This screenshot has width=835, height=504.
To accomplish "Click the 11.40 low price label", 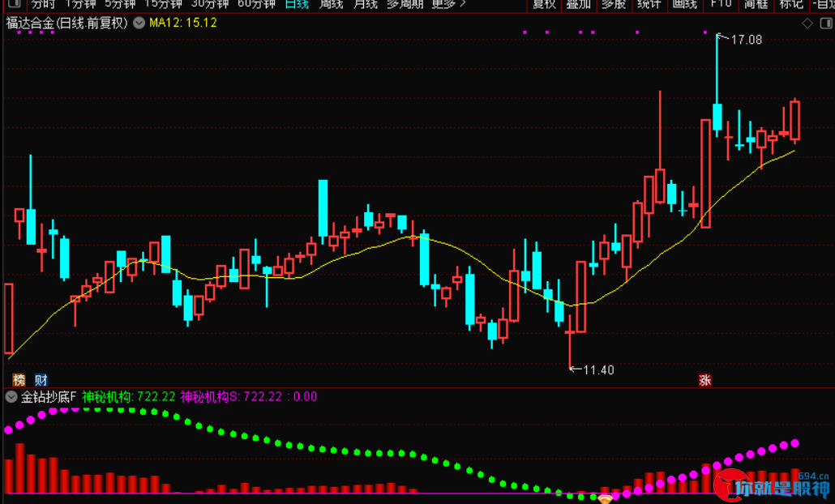I will [x=598, y=369].
